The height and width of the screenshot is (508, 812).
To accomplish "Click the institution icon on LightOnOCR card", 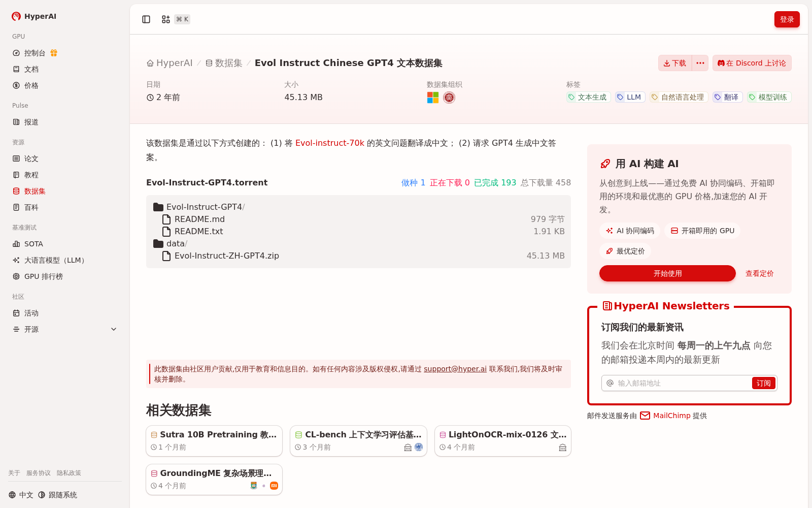I will pos(562,447).
